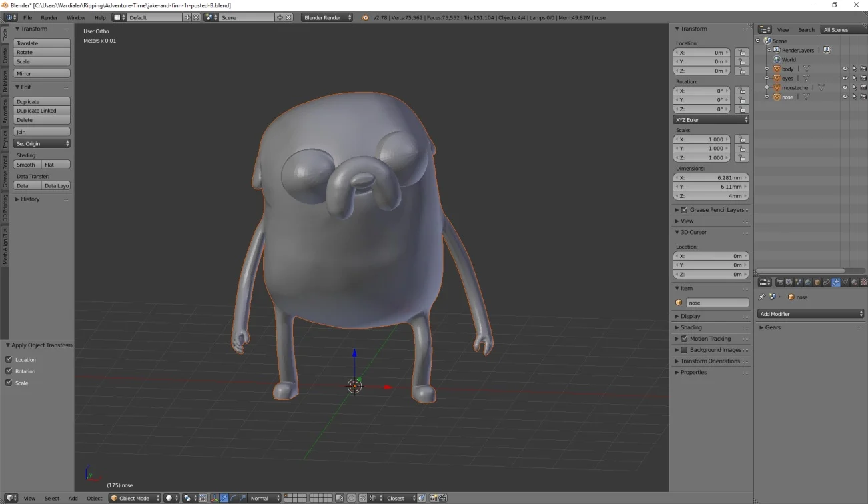Toggle Background Images checkbox

(x=684, y=349)
